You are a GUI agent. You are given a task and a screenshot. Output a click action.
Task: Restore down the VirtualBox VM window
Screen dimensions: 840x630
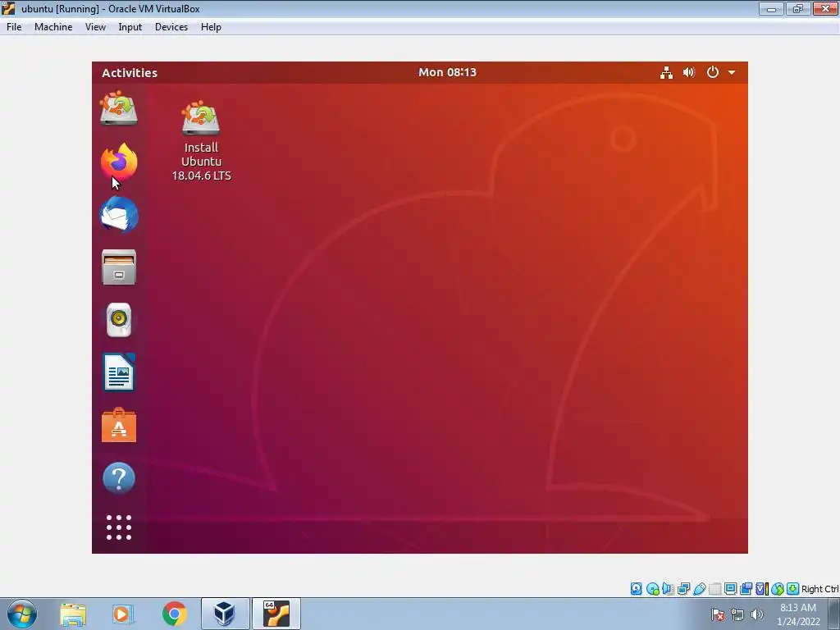(798, 8)
